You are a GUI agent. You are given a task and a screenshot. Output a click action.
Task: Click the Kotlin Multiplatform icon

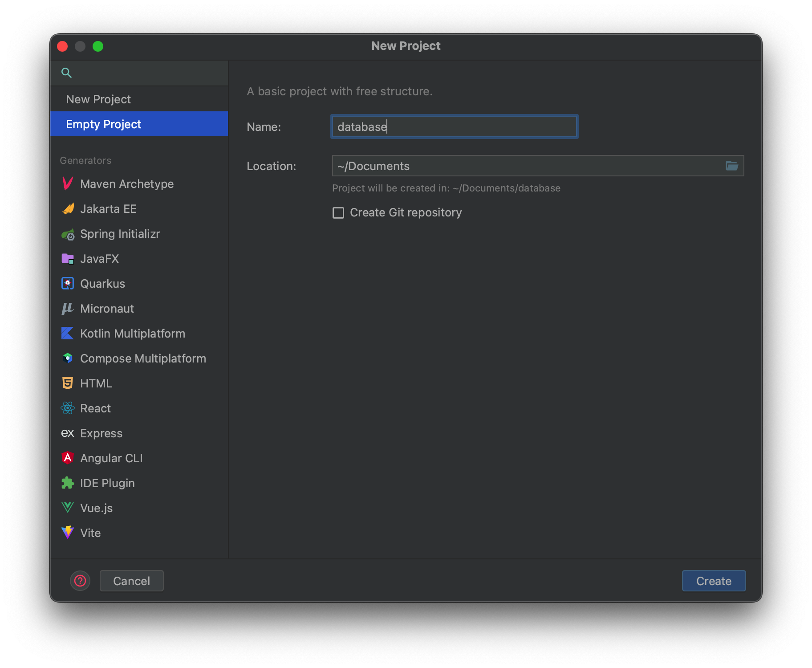point(68,333)
